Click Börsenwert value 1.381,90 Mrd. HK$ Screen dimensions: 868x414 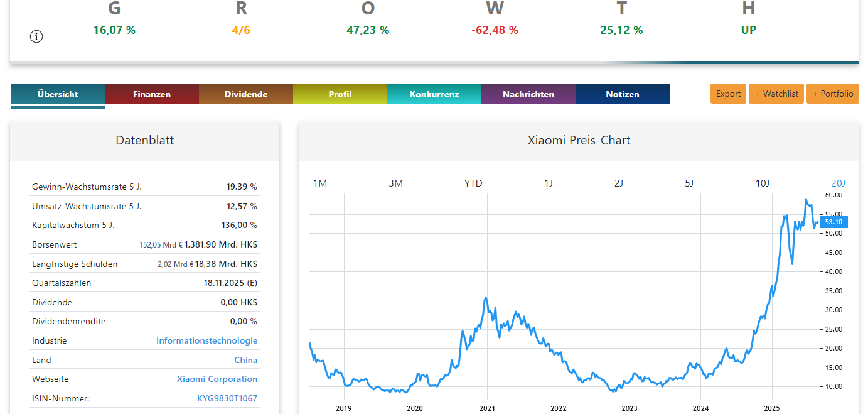pyautogui.click(x=221, y=244)
